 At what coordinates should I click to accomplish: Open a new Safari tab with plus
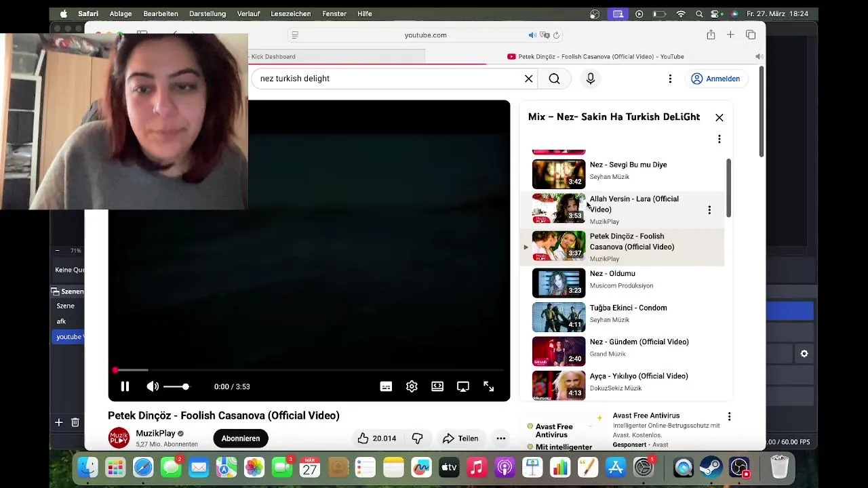click(730, 35)
